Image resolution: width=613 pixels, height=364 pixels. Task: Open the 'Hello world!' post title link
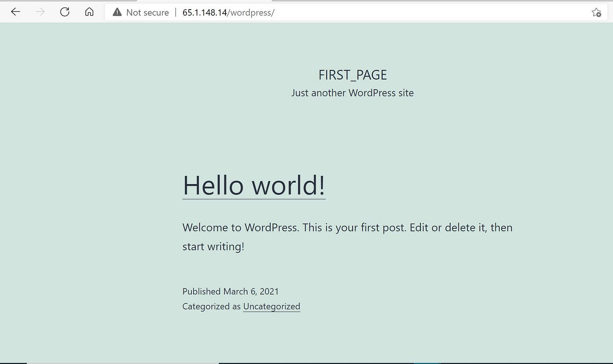[254, 185]
